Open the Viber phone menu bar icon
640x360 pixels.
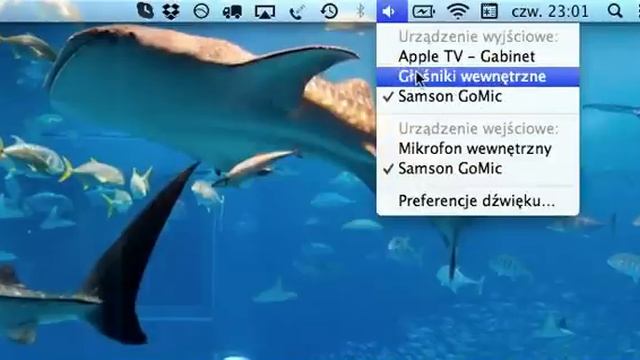point(145,11)
